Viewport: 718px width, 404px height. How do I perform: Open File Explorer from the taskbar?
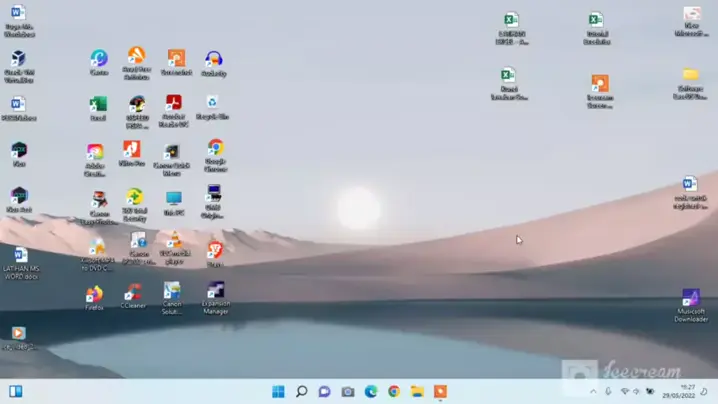pos(417,391)
